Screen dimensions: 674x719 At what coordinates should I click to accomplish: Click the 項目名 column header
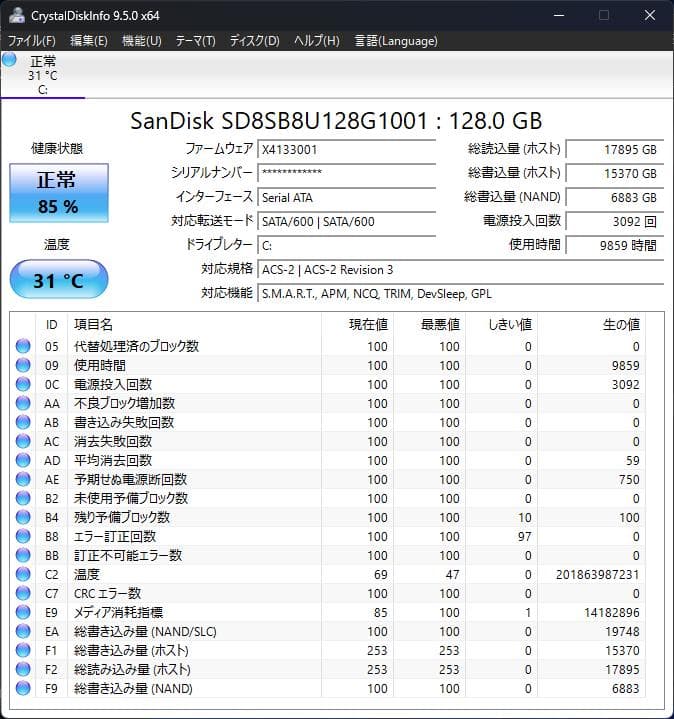(x=194, y=325)
